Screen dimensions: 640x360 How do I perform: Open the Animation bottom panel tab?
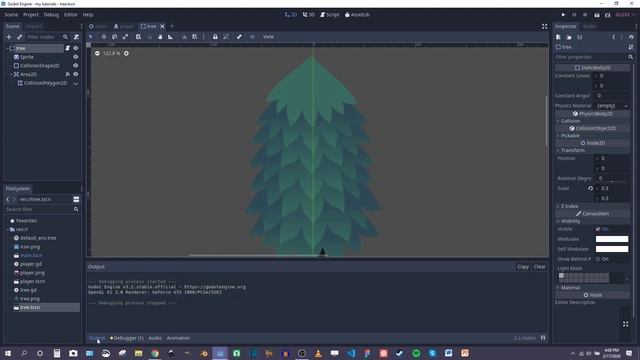(178, 338)
